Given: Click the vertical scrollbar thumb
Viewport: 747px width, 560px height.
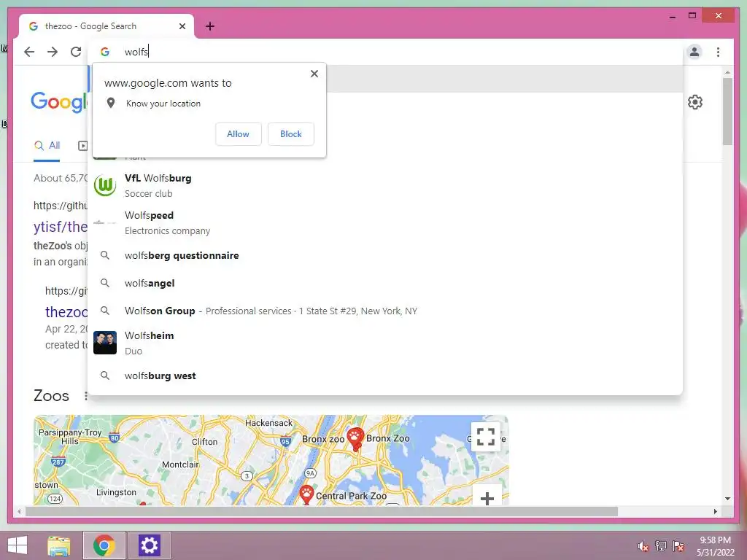Looking at the screenshot, I should [727, 111].
